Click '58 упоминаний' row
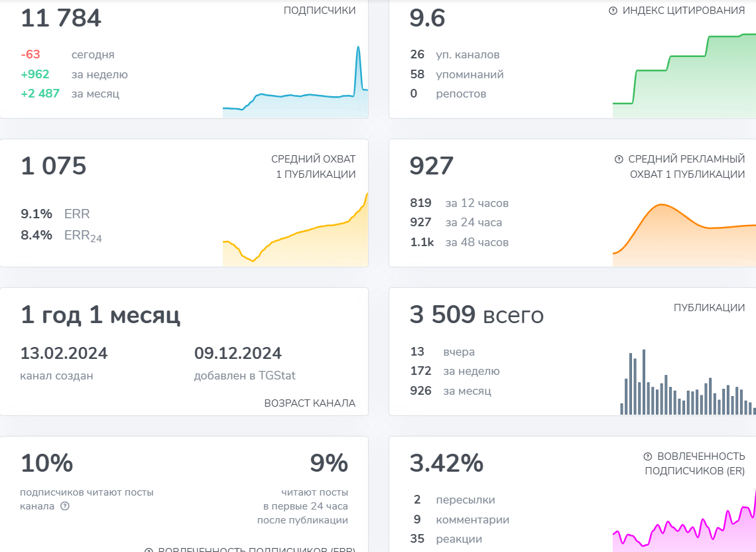This screenshot has width=756, height=552. (x=457, y=74)
